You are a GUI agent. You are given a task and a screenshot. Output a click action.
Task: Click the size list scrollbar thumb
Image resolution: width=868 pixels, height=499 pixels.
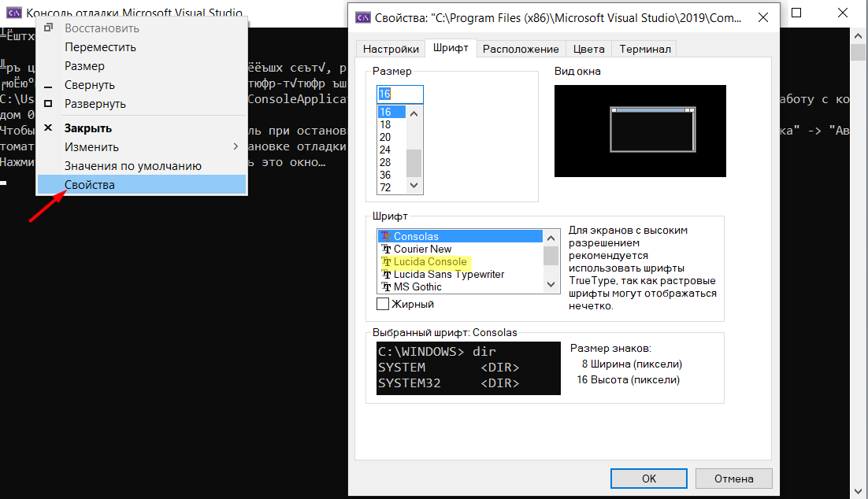point(414,163)
